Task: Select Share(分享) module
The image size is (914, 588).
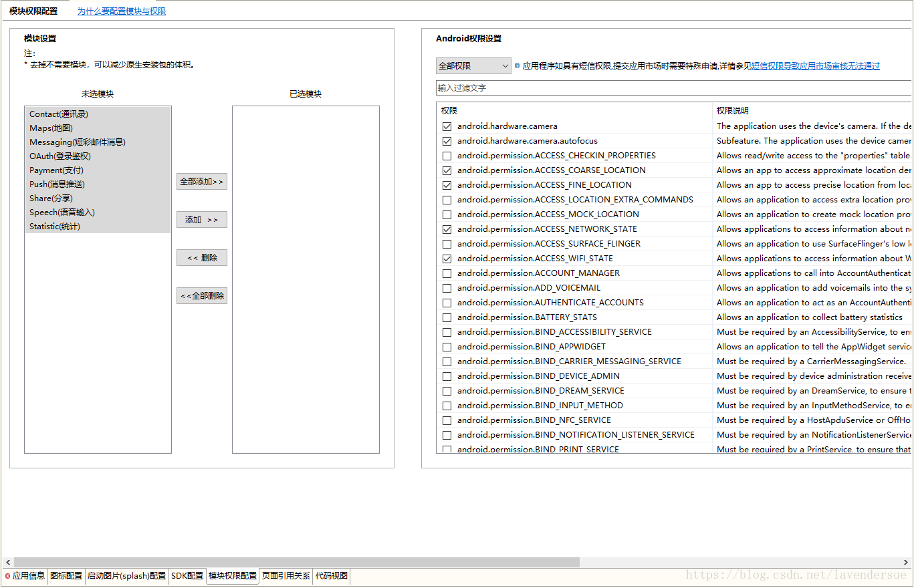Action: click(x=98, y=198)
